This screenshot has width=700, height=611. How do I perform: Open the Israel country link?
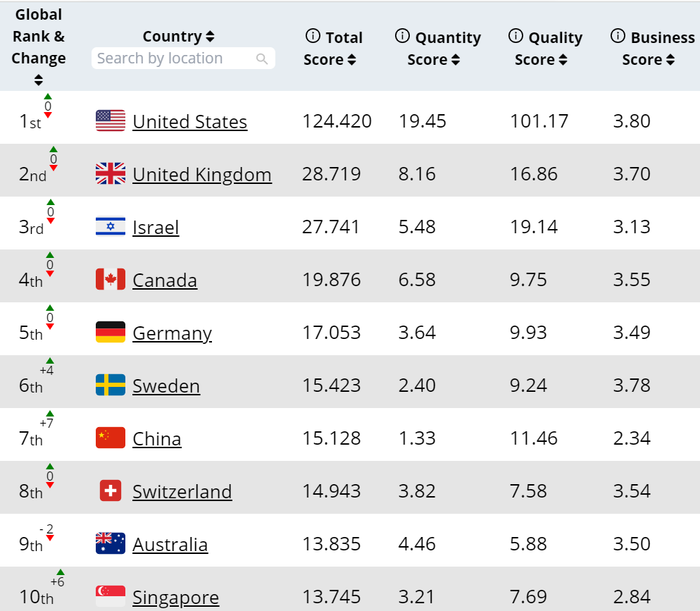click(156, 228)
